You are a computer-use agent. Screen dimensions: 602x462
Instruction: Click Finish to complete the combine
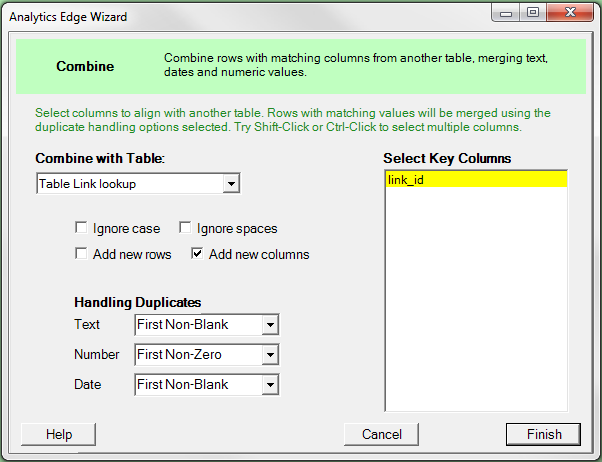pyautogui.click(x=543, y=434)
